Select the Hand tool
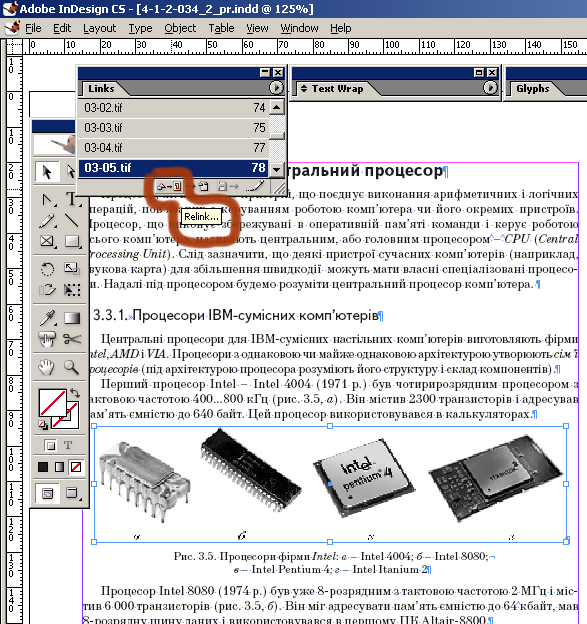The width and height of the screenshot is (587, 624). 47,367
